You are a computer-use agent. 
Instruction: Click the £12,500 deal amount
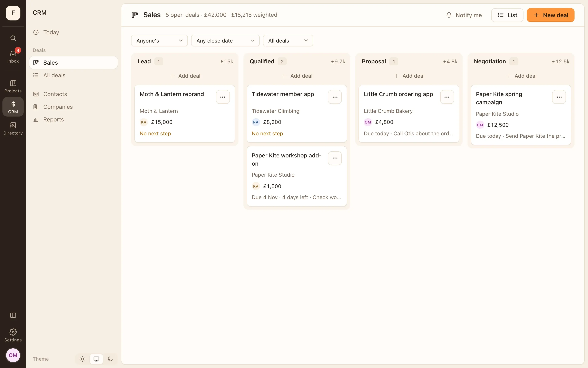(498, 125)
